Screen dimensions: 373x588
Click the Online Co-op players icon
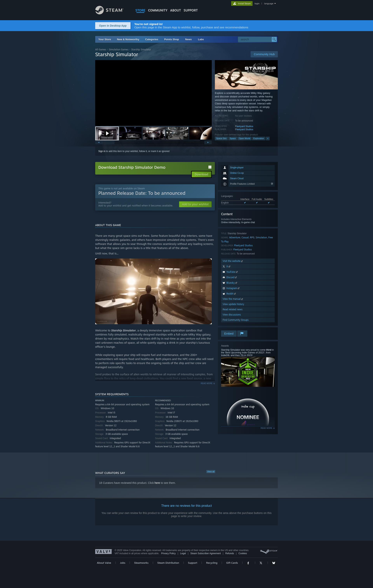pyautogui.click(x=225, y=173)
